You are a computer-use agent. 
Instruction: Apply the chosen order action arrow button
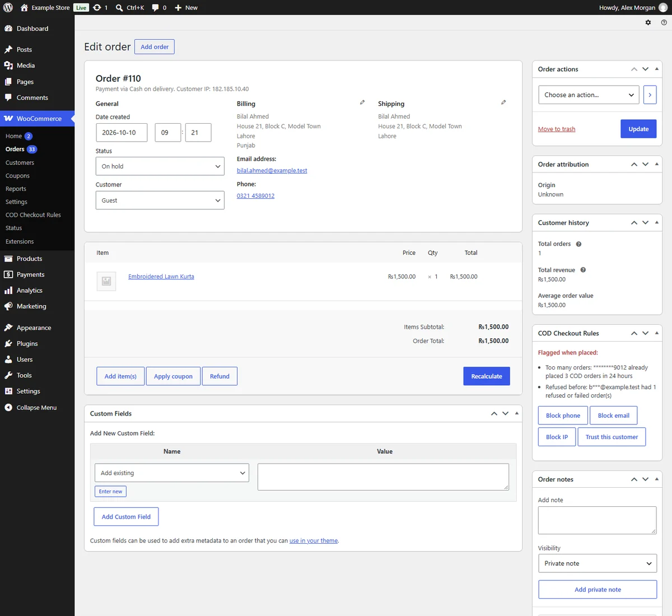point(650,95)
